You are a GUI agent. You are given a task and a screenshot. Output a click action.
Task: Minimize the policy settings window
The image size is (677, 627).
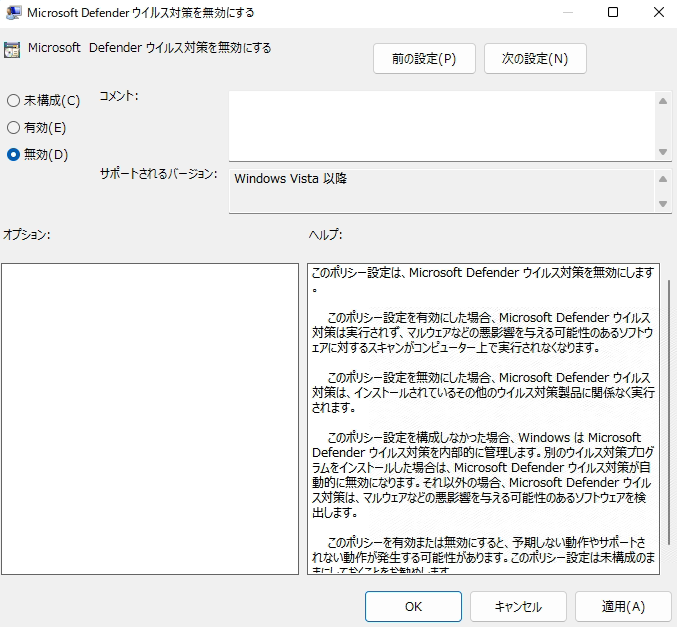(567, 13)
